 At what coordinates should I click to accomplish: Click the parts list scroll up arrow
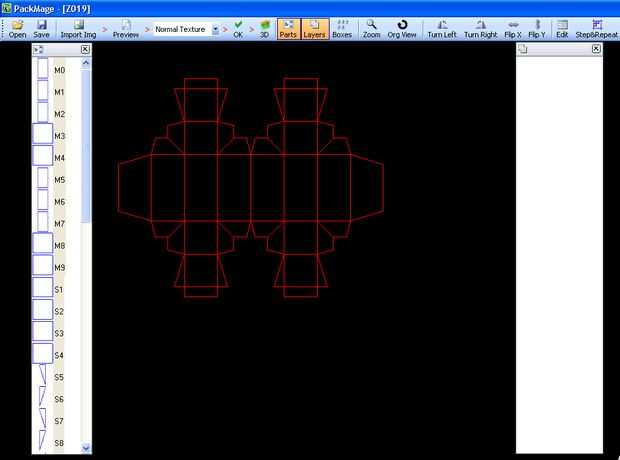pyautogui.click(x=86, y=62)
